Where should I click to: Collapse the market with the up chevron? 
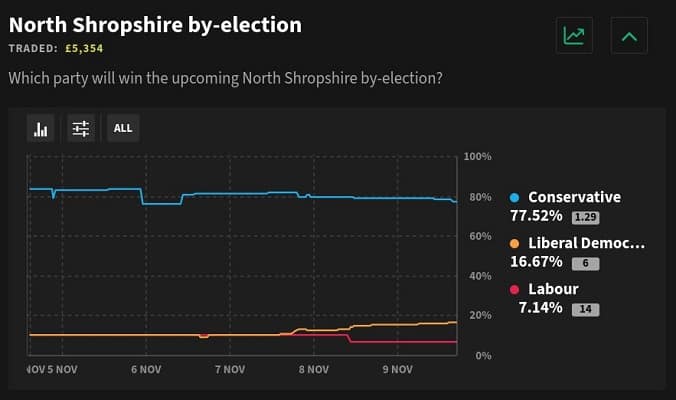629,35
